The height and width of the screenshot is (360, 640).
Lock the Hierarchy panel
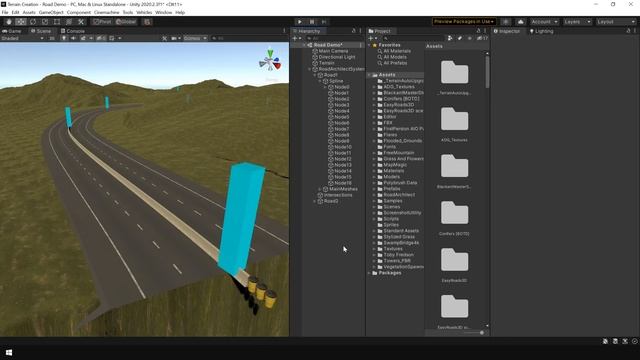tap(354, 31)
